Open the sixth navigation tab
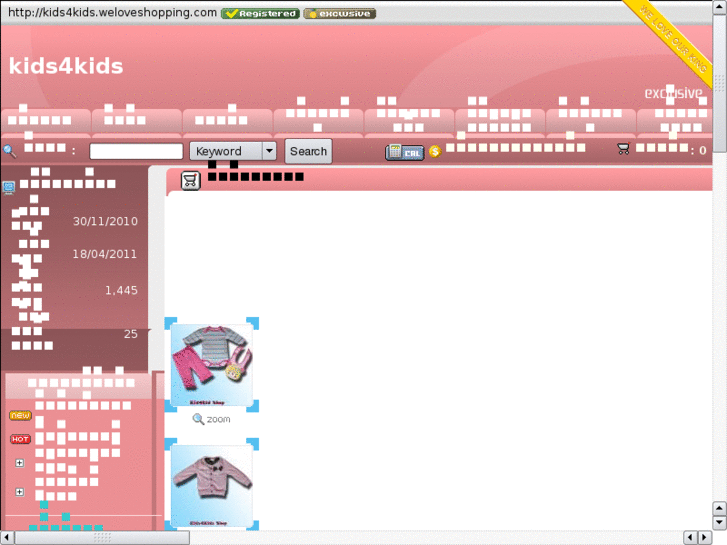This screenshot has width=727, height=545. pyautogui.click(x=500, y=122)
